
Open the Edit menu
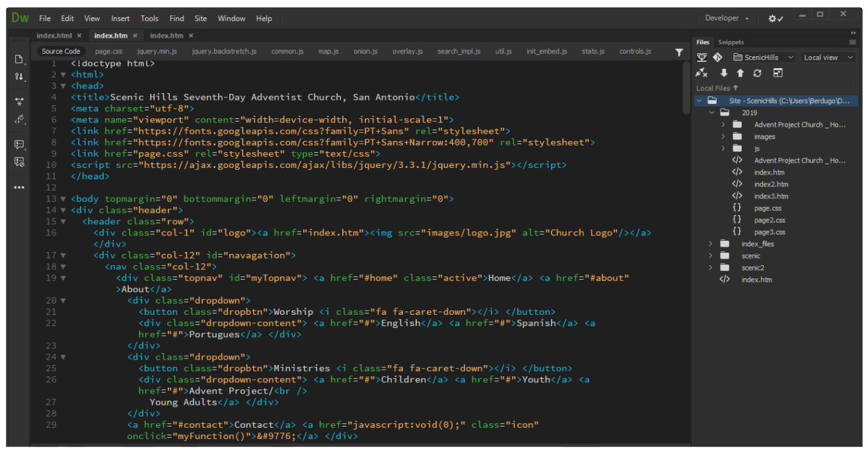(67, 19)
